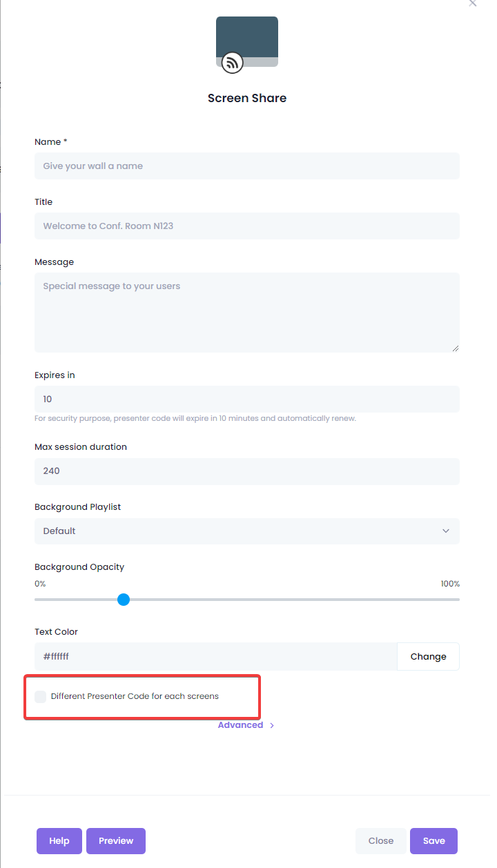The image size is (497, 868).
Task: Click the Screen Share cast icon
Action: 233,63
